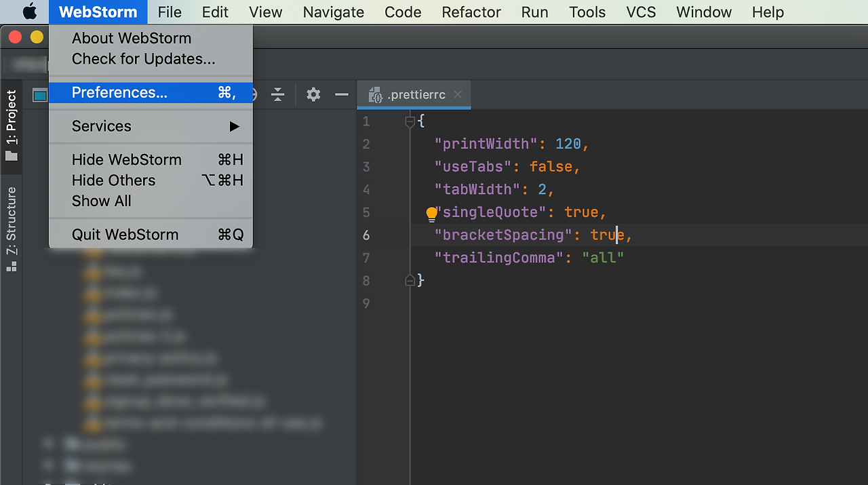The width and height of the screenshot is (868, 485).
Task: Select Hide Others menu entry
Action: (151, 180)
